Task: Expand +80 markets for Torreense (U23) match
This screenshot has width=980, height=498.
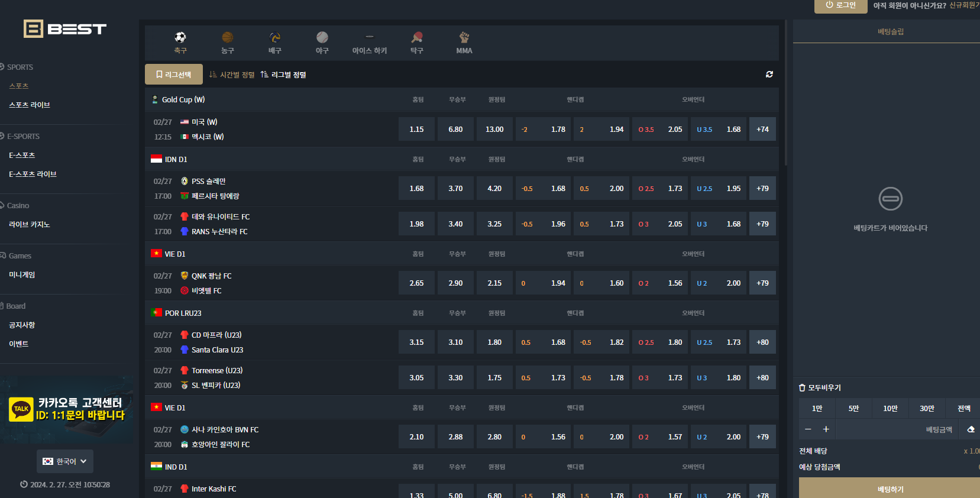Action: point(762,378)
